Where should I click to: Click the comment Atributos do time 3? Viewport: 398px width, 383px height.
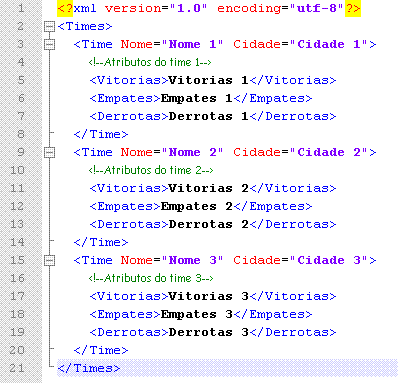coord(151,278)
